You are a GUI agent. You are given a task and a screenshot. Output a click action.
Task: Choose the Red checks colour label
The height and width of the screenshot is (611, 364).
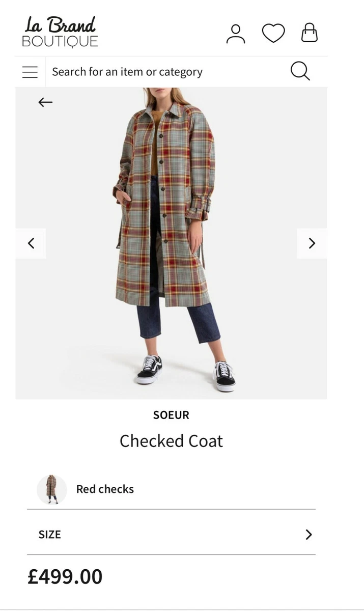[x=105, y=489]
